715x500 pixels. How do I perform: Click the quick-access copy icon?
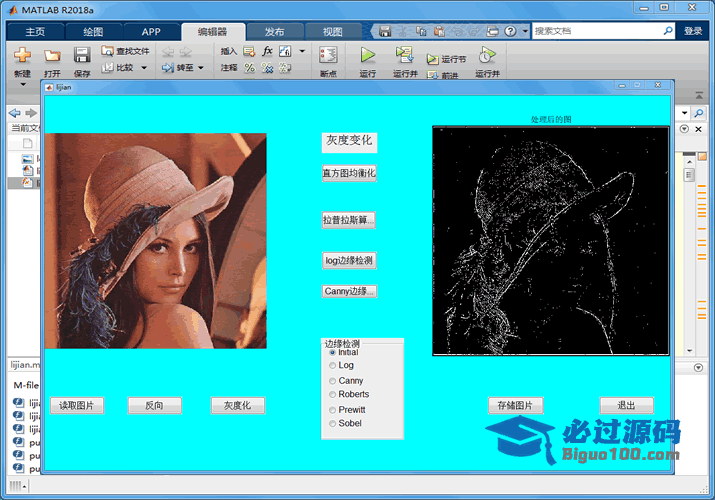click(421, 31)
